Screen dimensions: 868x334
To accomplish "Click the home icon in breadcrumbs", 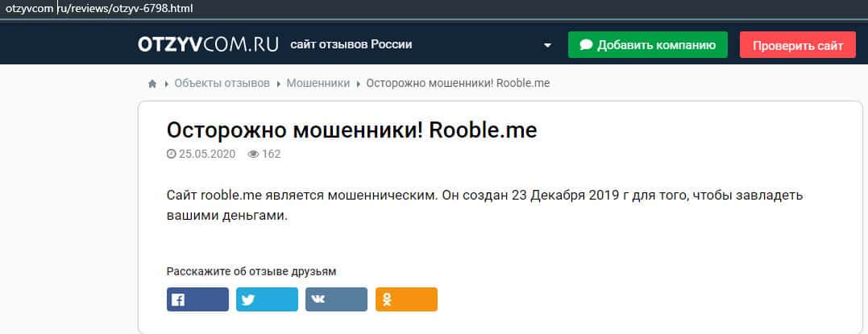I will click(152, 84).
